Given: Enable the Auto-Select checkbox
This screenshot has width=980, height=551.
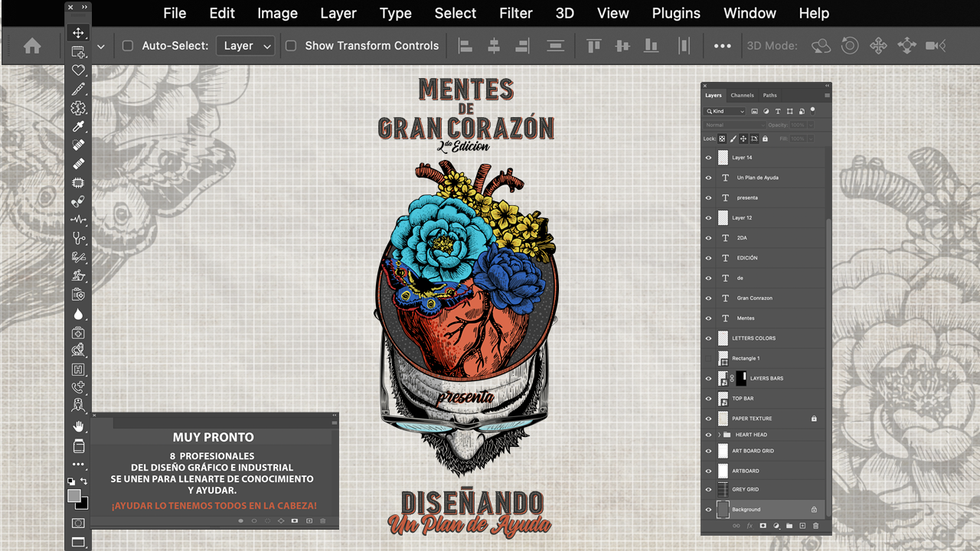Looking at the screenshot, I should tap(128, 46).
